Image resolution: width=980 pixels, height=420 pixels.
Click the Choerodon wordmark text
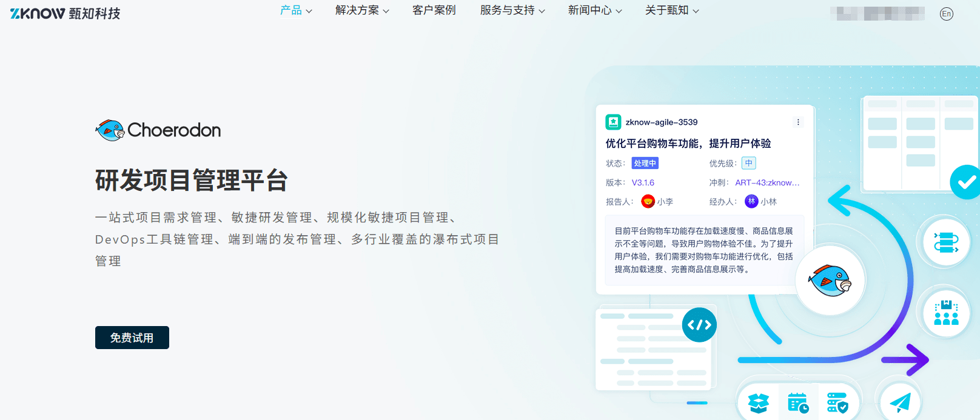point(174,130)
